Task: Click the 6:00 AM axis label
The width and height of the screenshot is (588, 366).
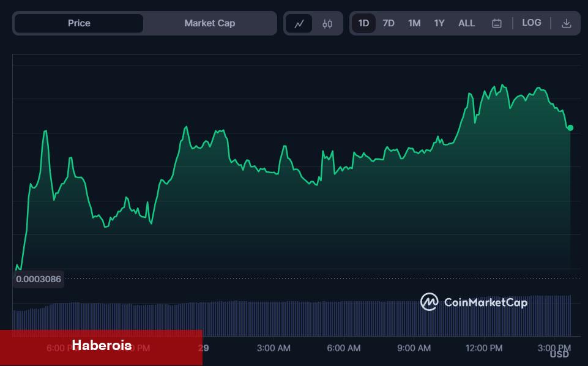Action: click(x=343, y=348)
